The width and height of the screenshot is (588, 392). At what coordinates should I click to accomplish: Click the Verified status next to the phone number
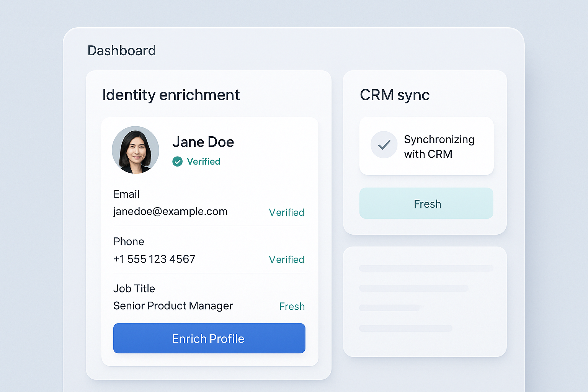pos(286,260)
